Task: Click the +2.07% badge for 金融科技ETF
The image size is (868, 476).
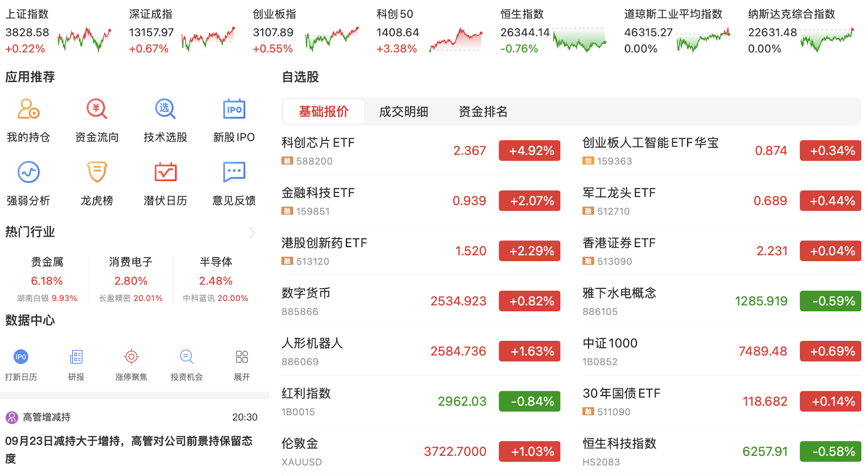Action: click(x=529, y=201)
